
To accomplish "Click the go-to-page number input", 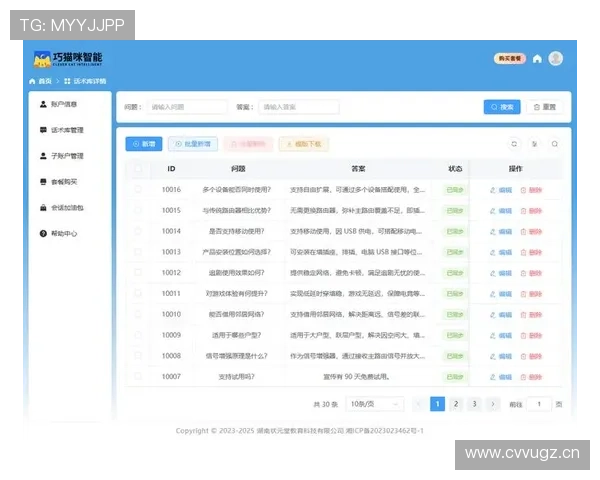I will point(539,404).
